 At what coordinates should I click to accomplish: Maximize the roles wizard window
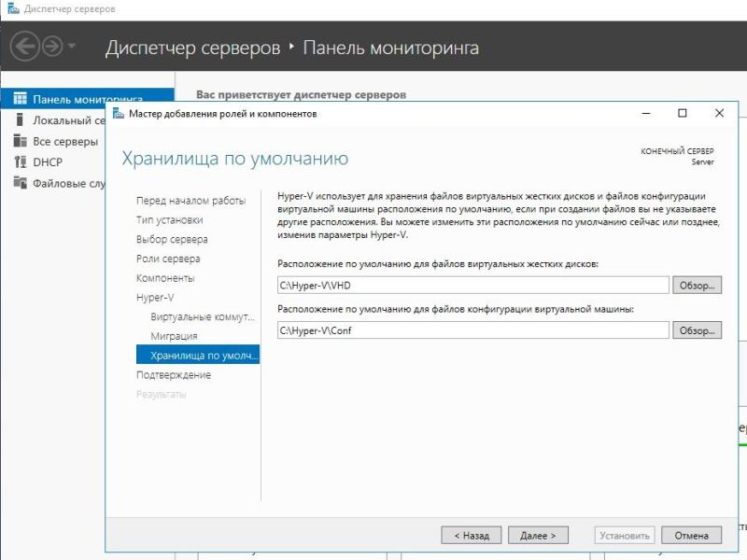683,113
